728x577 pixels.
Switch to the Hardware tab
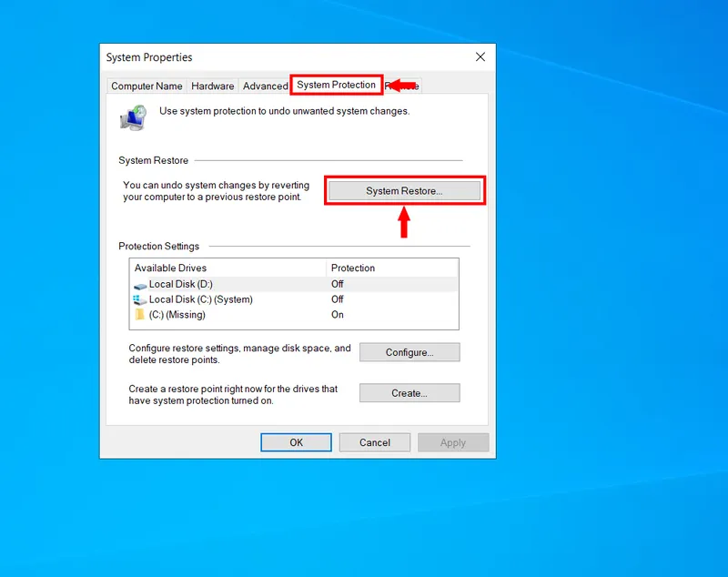[212, 86]
